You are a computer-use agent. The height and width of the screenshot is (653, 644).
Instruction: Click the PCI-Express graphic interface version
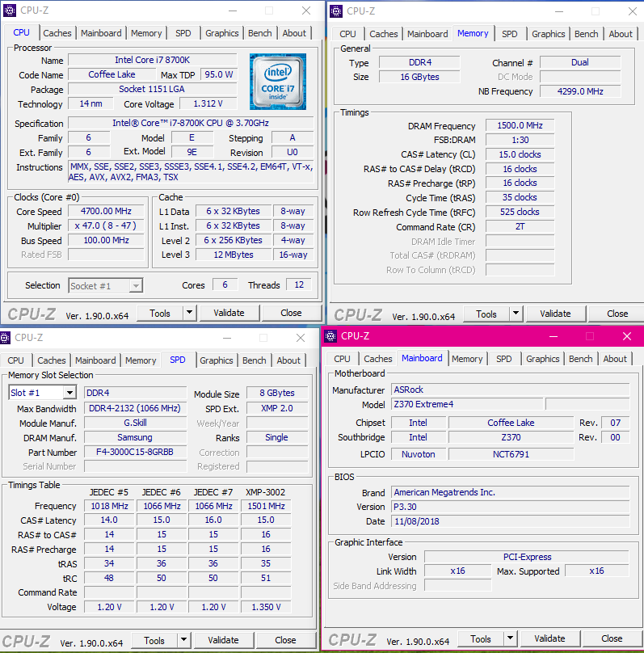point(527,557)
